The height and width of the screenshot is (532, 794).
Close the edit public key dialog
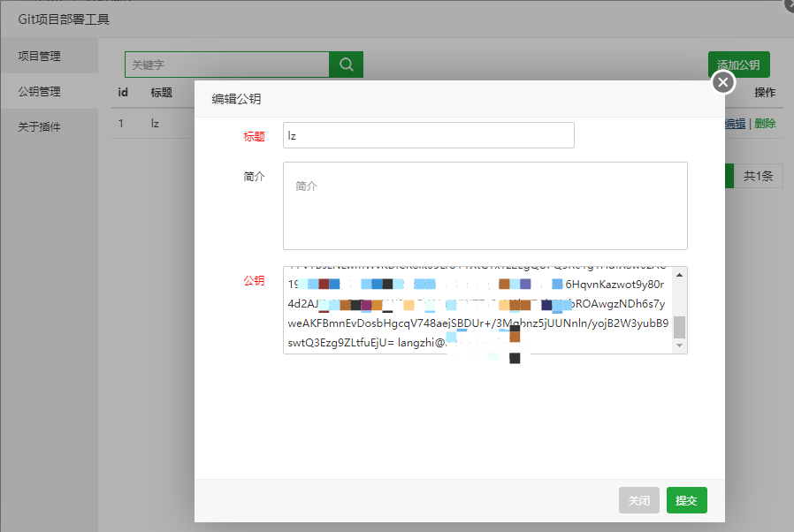pos(723,82)
